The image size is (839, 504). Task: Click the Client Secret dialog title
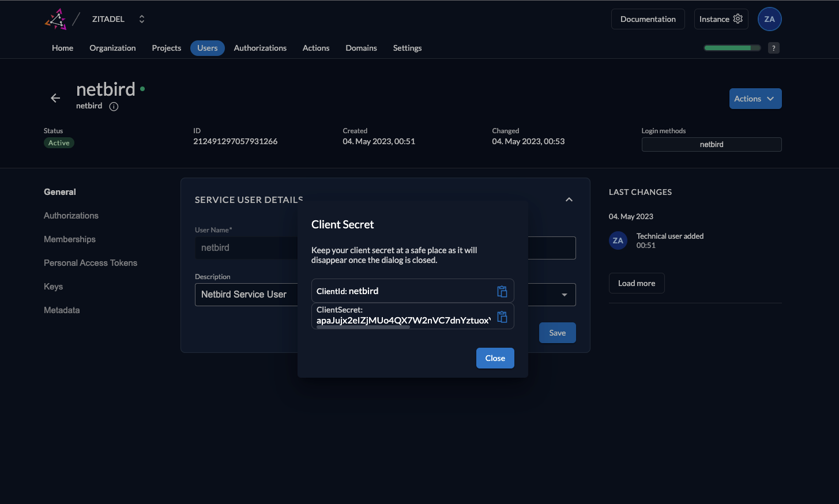point(343,225)
